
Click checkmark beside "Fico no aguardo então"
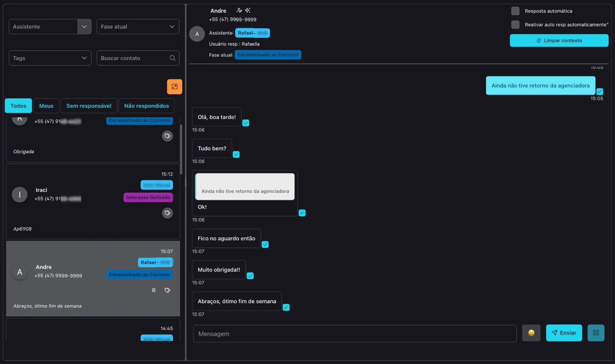(x=265, y=244)
